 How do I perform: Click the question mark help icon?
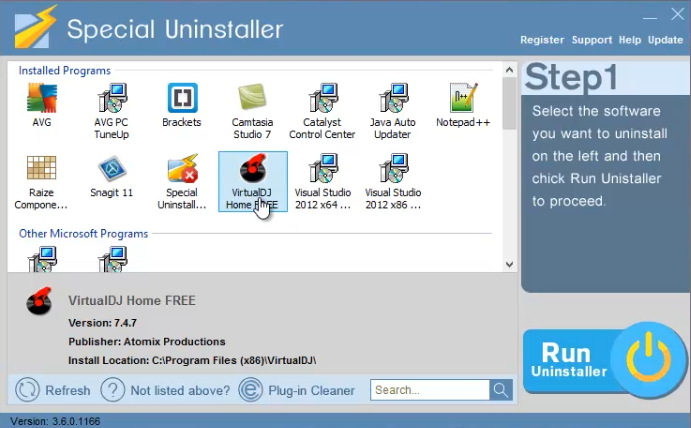113,390
